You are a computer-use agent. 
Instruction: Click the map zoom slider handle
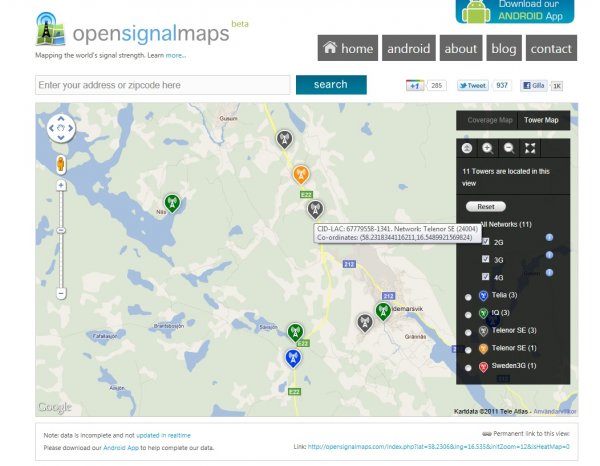point(61,230)
